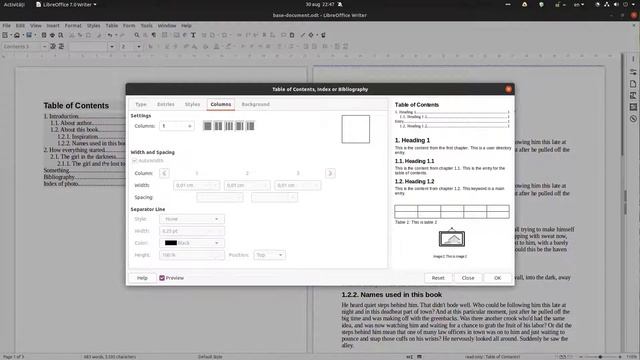The width and height of the screenshot is (640, 360).
Task: Toggle formatting marks pilcrow icon
Action: tap(154, 36)
